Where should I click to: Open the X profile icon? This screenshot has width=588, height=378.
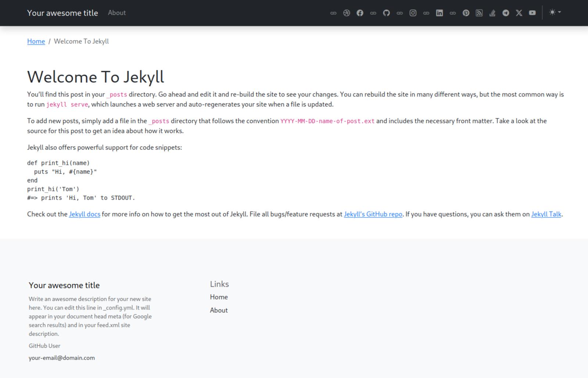click(x=519, y=13)
